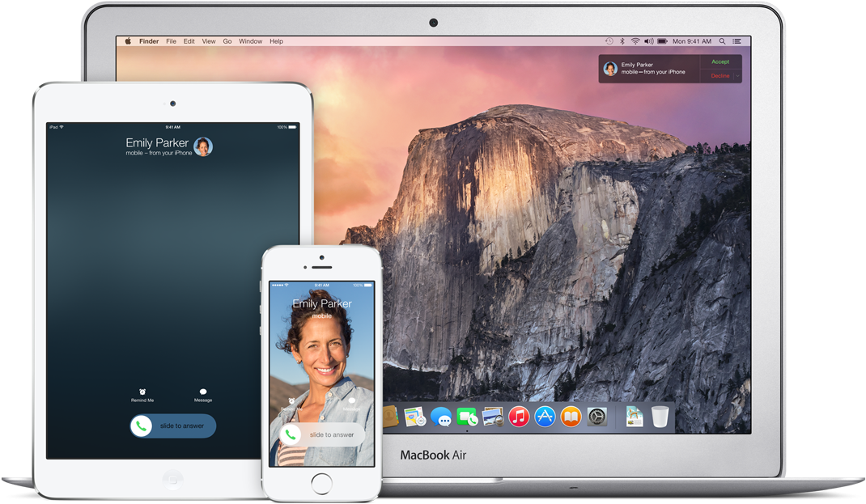Click the Bluetooth menu bar icon
Image resolution: width=866 pixels, height=504 pixels.
(622, 41)
